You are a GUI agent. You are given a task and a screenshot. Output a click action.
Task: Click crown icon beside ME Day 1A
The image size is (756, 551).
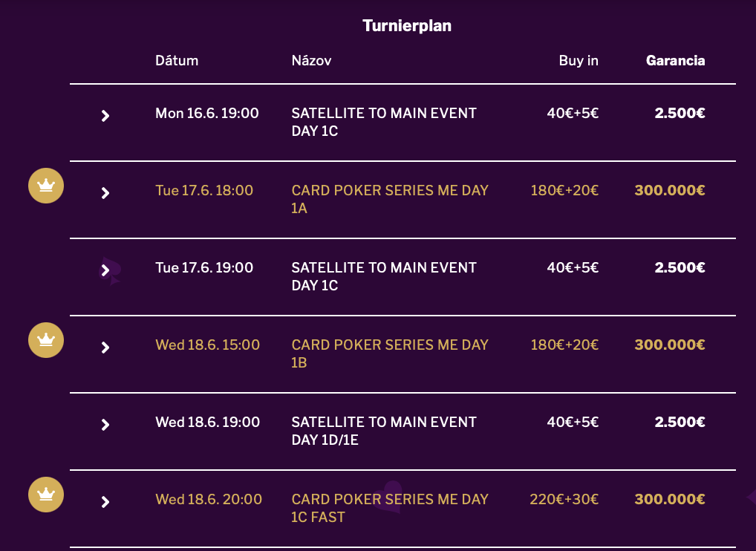pyautogui.click(x=46, y=185)
